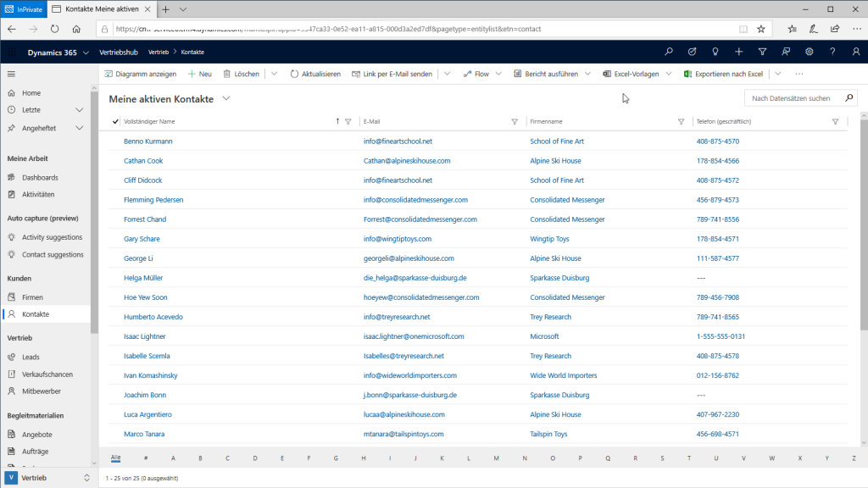The height and width of the screenshot is (488, 868).
Task: Collapse sidebar with the hamburger icon
Action: click(x=12, y=74)
